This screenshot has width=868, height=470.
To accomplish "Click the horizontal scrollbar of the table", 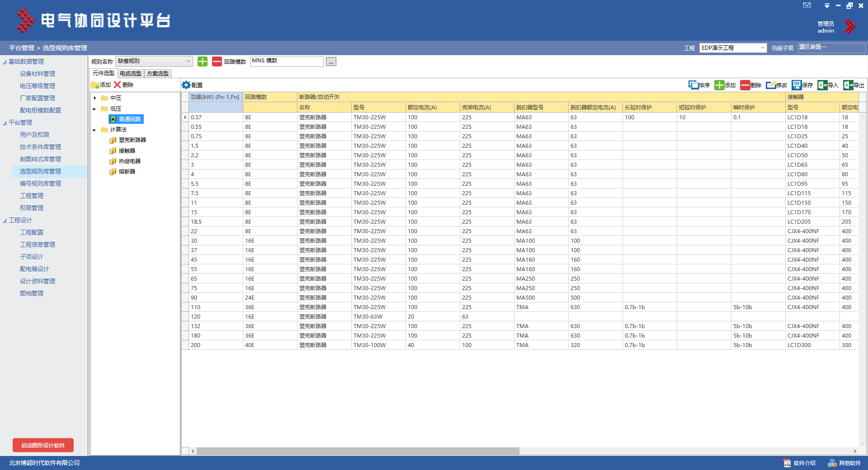I will pyautogui.click(x=357, y=451).
